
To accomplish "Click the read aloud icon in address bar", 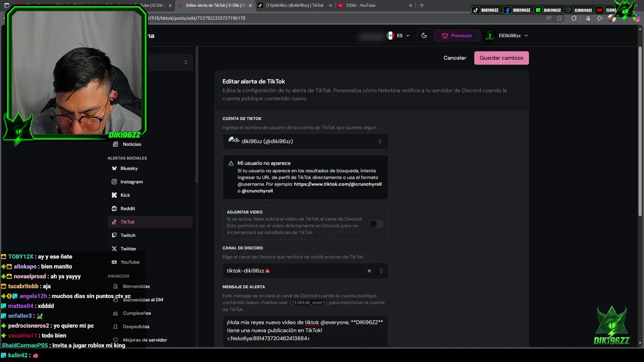I will coord(548,18).
